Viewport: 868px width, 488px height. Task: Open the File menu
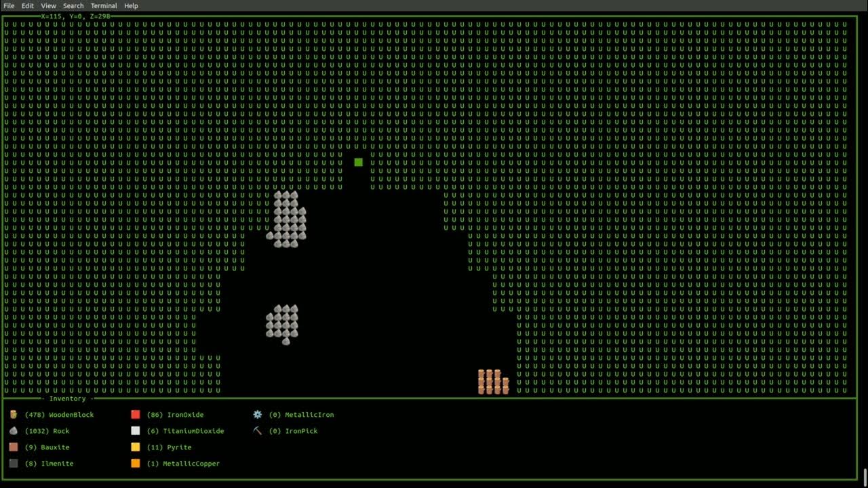pyautogui.click(x=9, y=5)
